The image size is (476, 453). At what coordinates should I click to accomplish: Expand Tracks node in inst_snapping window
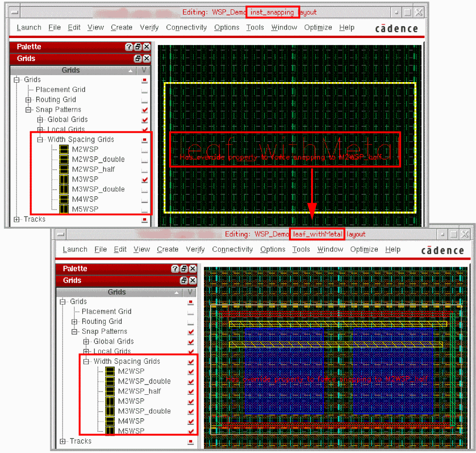[x=17, y=219]
